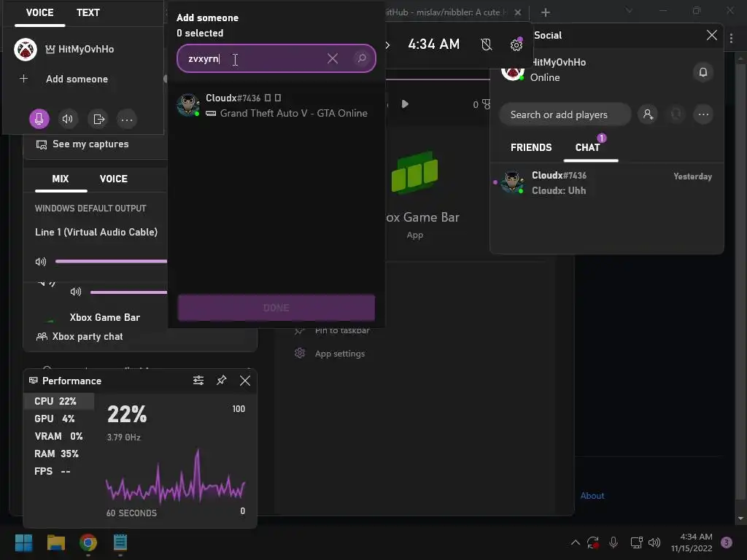Viewport: 747px width, 560px height.
Task: Click the tray microphone icon
Action: pos(614,542)
